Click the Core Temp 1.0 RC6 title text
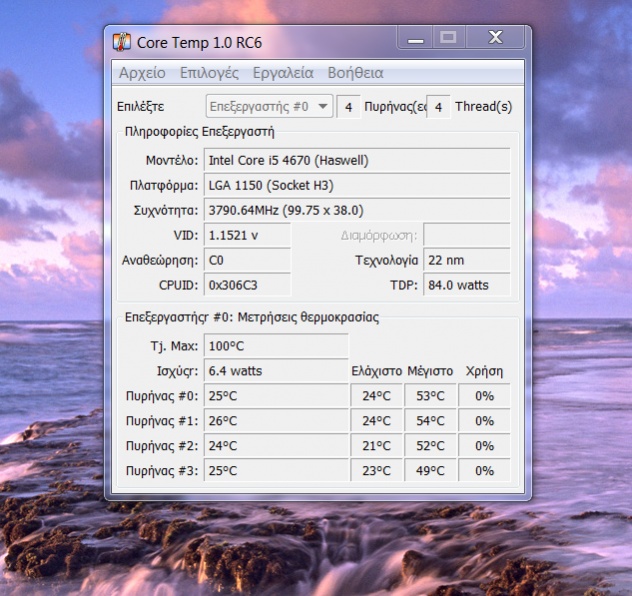 pyautogui.click(x=200, y=43)
